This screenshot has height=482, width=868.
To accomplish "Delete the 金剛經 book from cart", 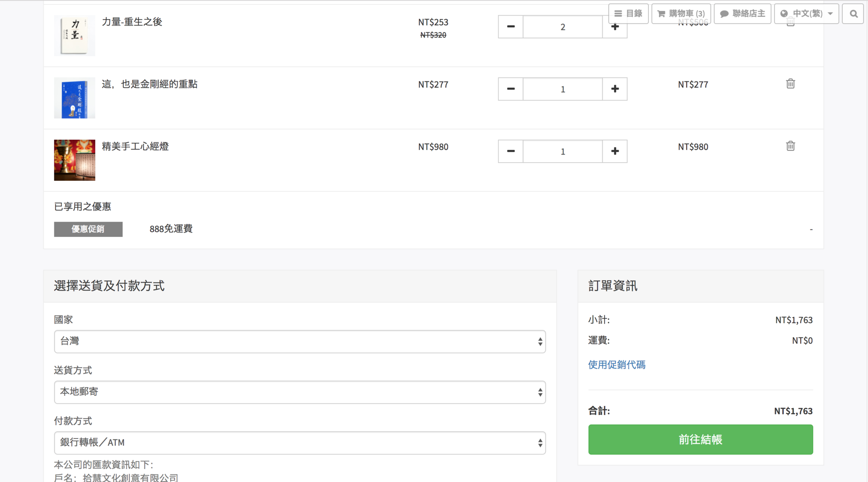I will [790, 84].
